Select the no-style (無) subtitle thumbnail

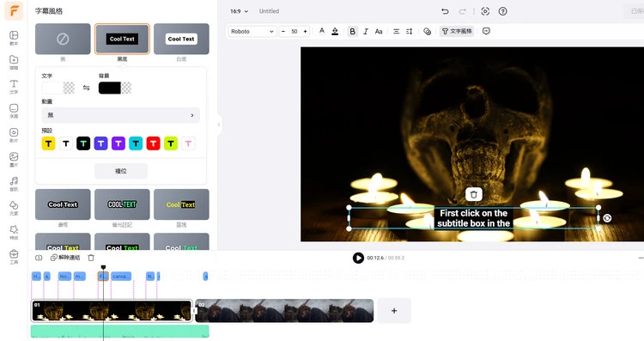(63, 39)
